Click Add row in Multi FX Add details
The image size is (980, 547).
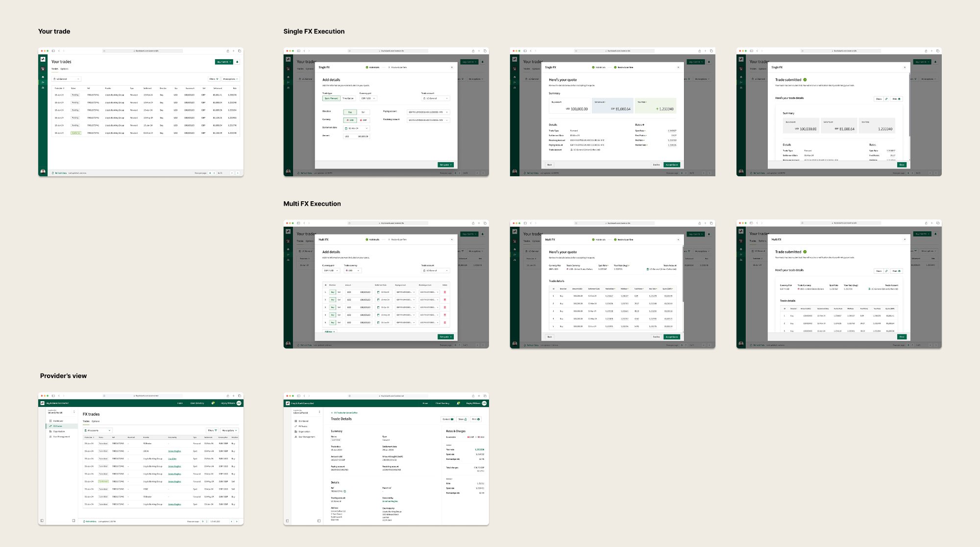329,332
